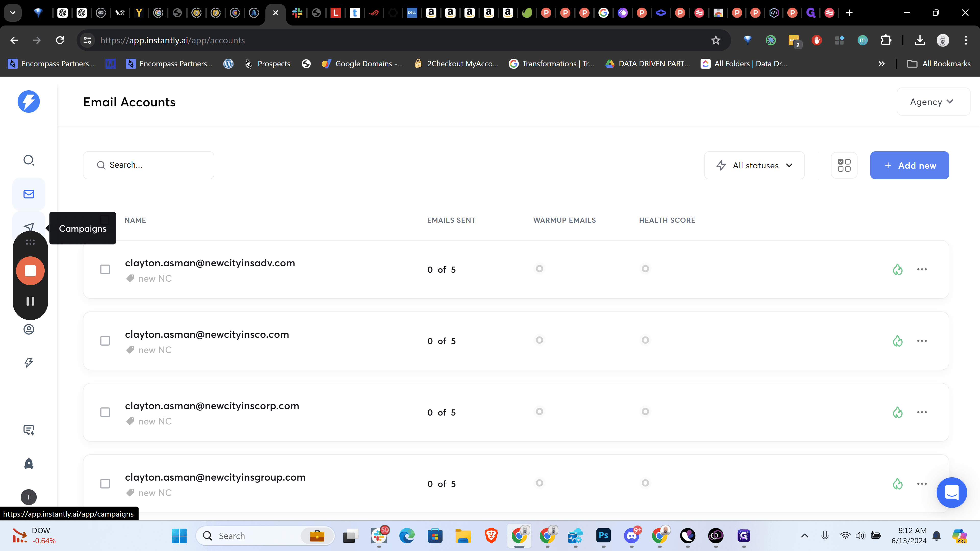Open clayton.asman@newcityinscorp.com account

click(212, 406)
